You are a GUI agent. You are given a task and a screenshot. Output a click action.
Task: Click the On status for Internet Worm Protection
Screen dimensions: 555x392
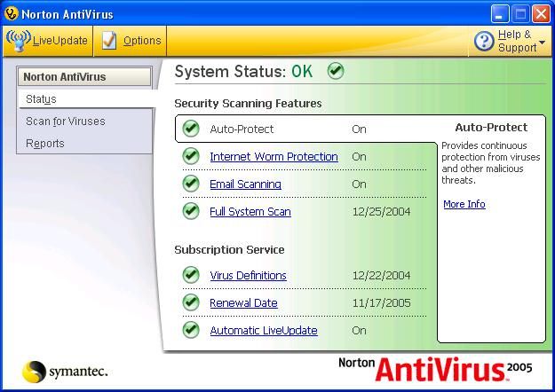point(360,157)
